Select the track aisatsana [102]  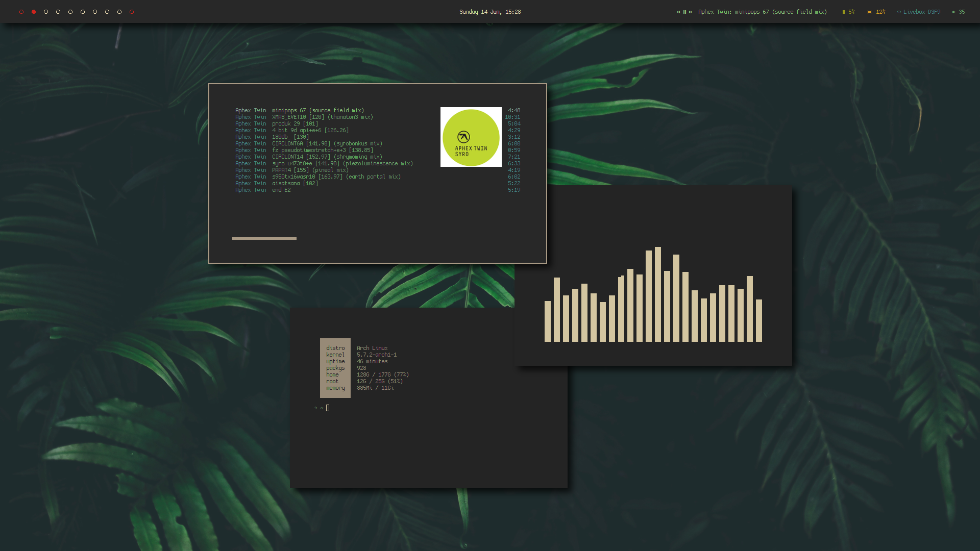[x=295, y=183]
